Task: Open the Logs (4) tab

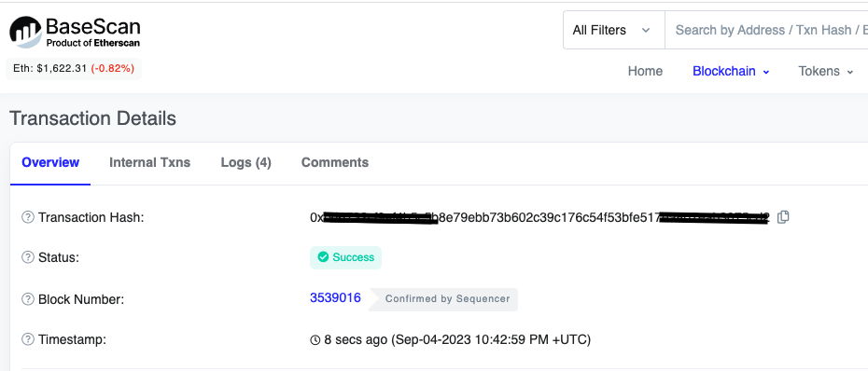Action: [x=245, y=162]
